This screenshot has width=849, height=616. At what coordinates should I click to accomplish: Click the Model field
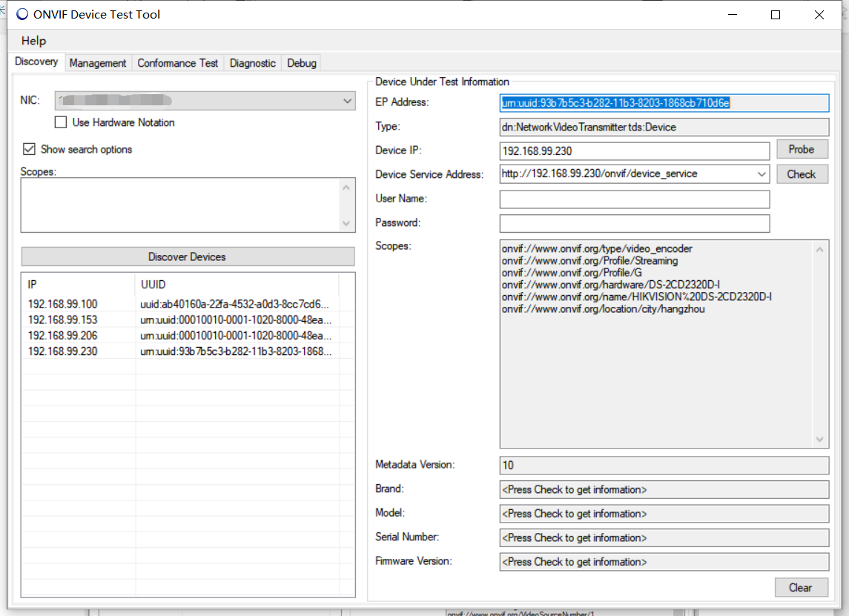pos(664,514)
